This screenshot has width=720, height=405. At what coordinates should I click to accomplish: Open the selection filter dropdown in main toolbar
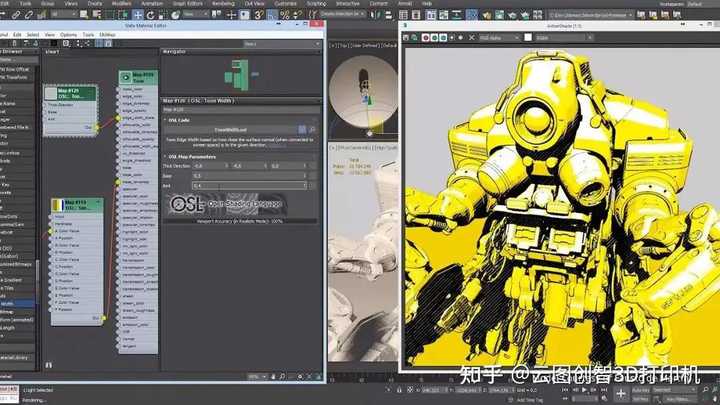(62, 15)
